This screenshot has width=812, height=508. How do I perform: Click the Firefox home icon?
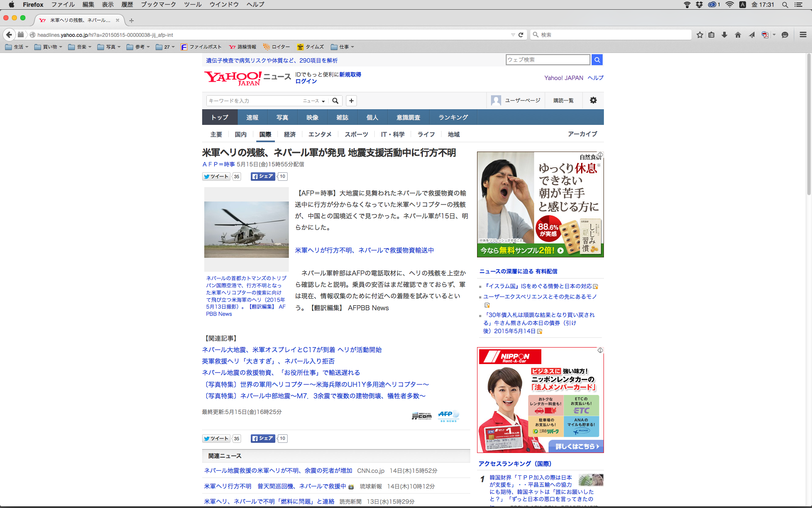[x=738, y=35]
